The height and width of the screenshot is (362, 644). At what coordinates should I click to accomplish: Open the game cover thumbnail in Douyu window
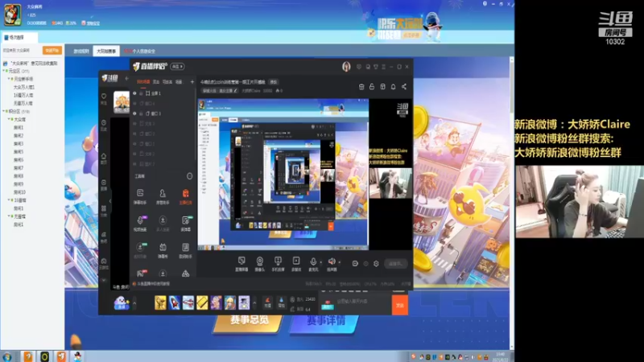click(122, 102)
